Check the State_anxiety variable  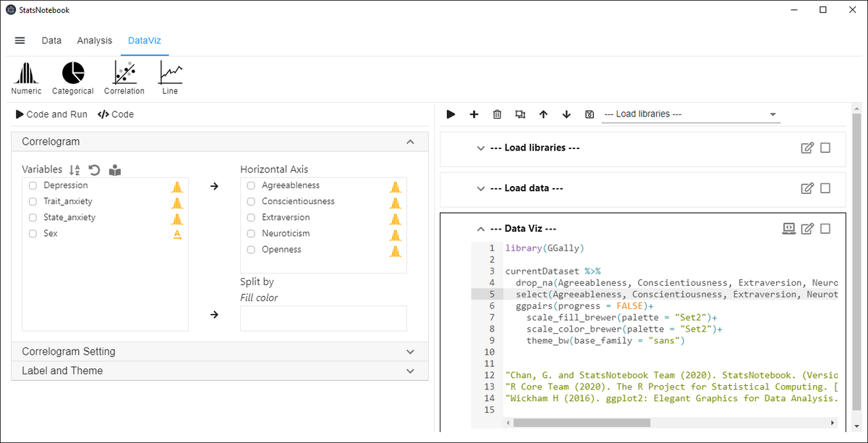33,218
